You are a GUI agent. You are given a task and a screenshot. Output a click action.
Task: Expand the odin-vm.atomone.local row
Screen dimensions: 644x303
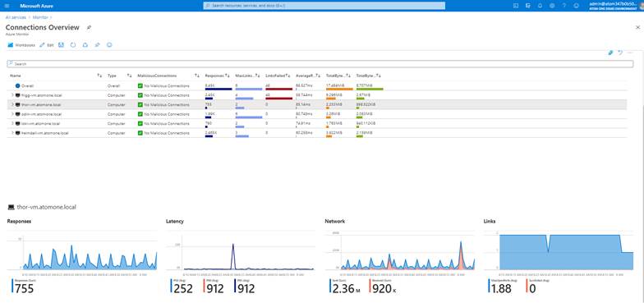(x=12, y=114)
